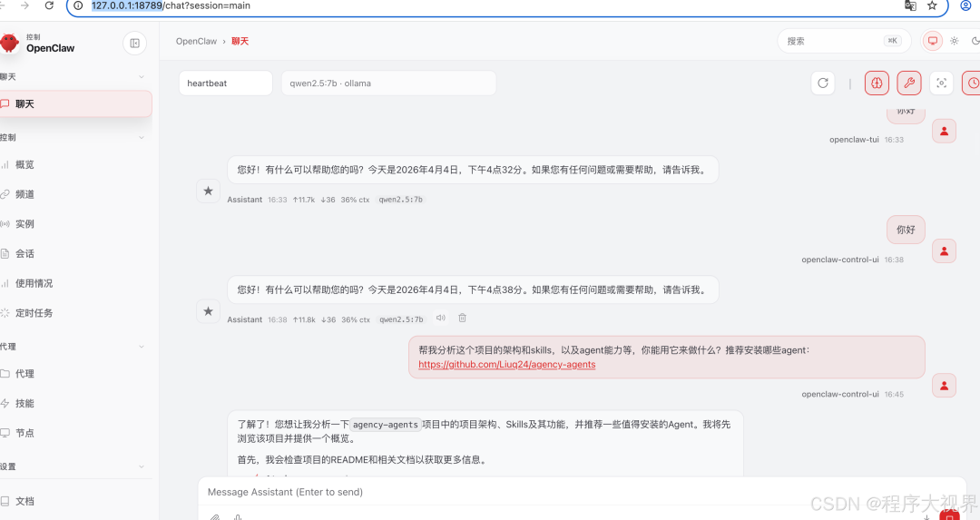
Task: Switch to dark theme with the moon icon
Action: (x=975, y=41)
